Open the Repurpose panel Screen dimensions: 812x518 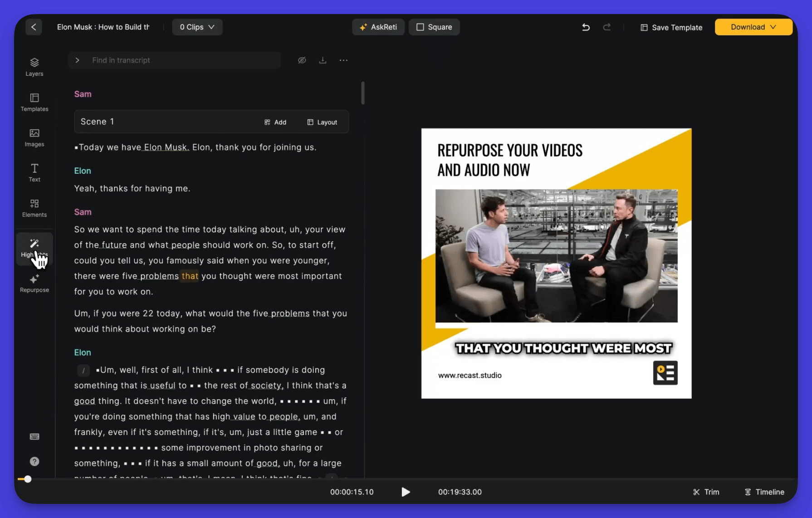[x=34, y=283]
